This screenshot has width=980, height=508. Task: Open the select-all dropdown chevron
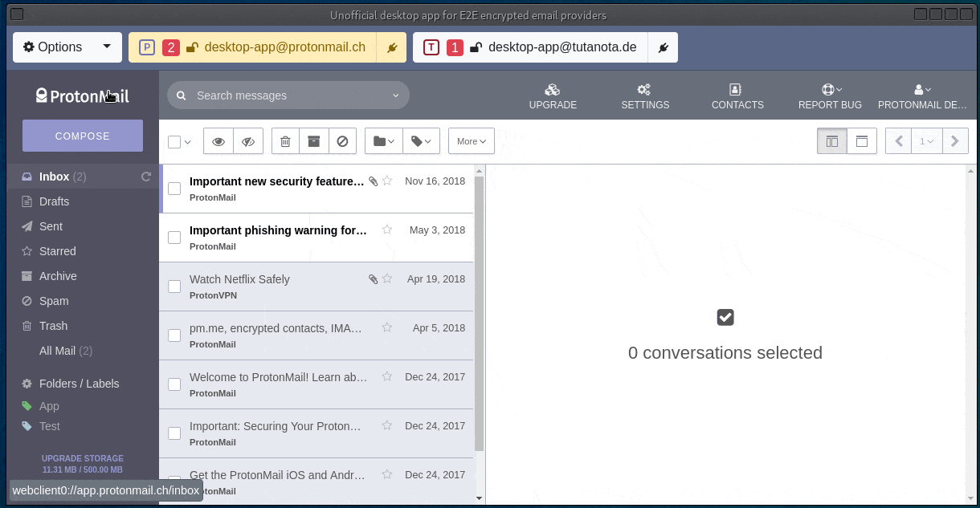[188, 142]
